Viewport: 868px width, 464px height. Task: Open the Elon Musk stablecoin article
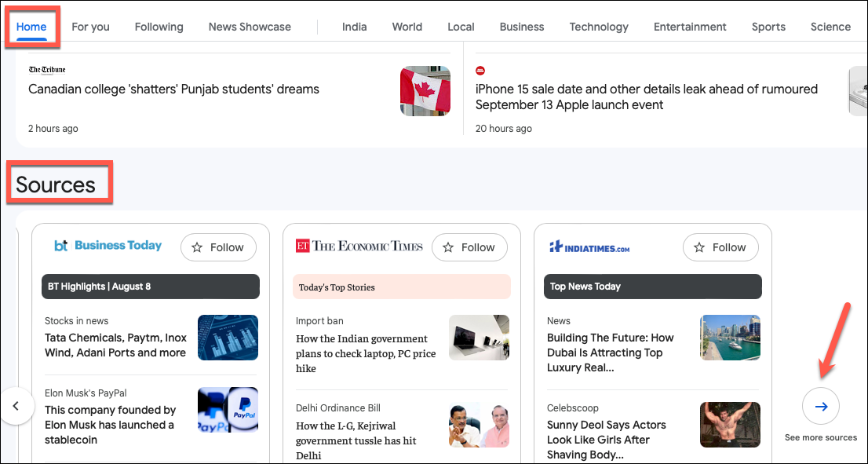click(x=110, y=425)
